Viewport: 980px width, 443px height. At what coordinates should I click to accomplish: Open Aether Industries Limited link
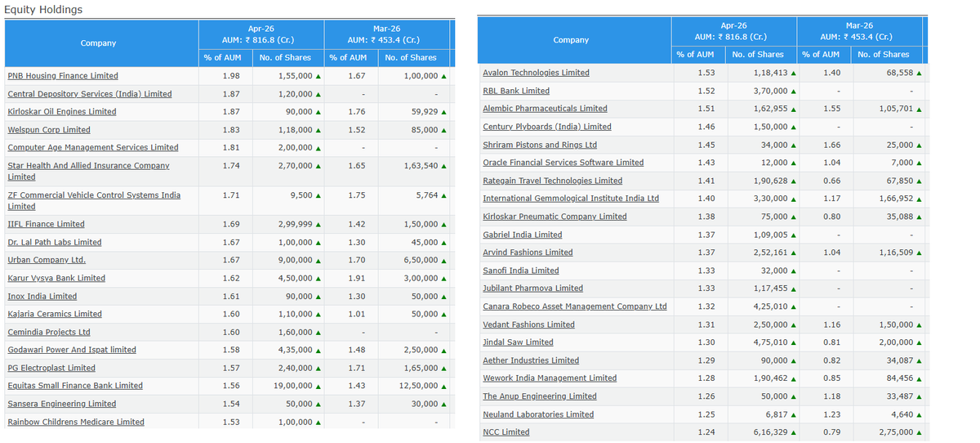pyautogui.click(x=531, y=360)
